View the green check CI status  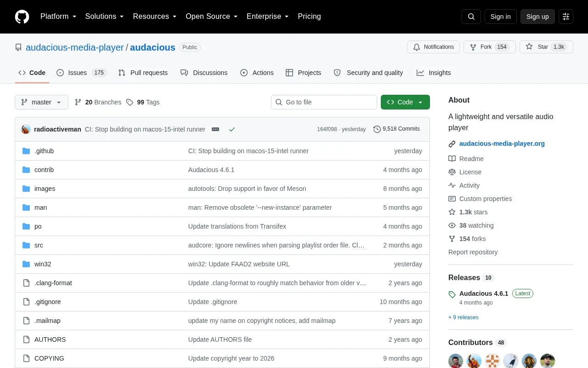coord(232,129)
